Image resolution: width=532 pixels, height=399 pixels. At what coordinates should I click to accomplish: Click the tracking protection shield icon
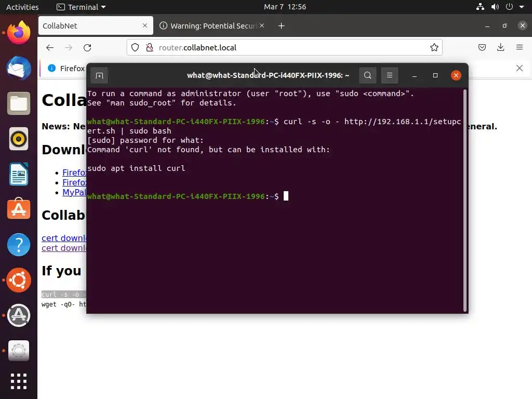[x=135, y=47]
